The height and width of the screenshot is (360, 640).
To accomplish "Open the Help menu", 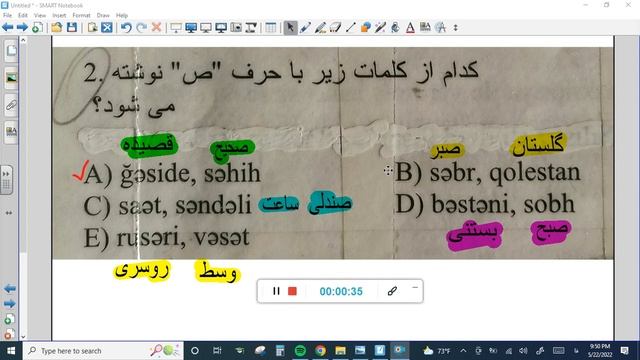I will [x=122, y=15].
